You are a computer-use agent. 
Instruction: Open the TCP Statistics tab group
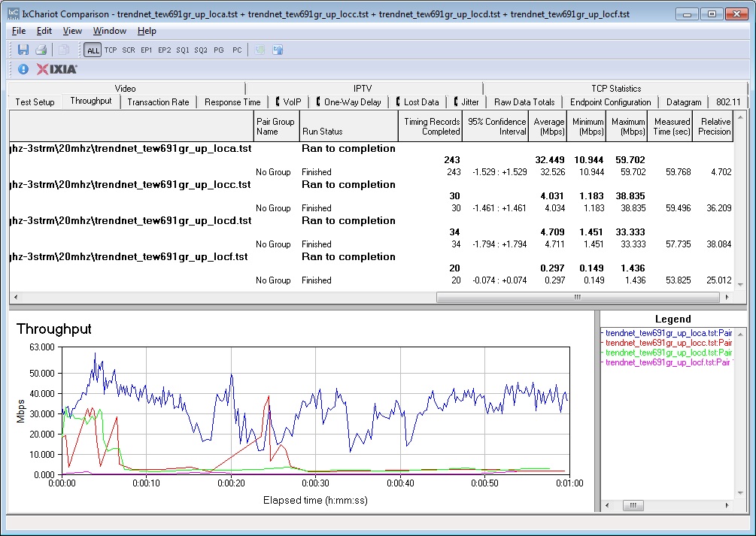(616, 88)
